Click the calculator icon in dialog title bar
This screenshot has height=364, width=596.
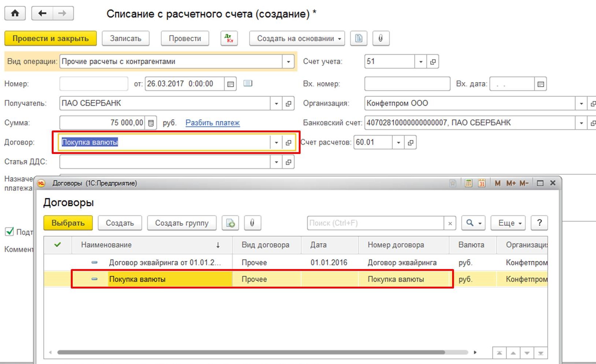pyautogui.click(x=468, y=183)
